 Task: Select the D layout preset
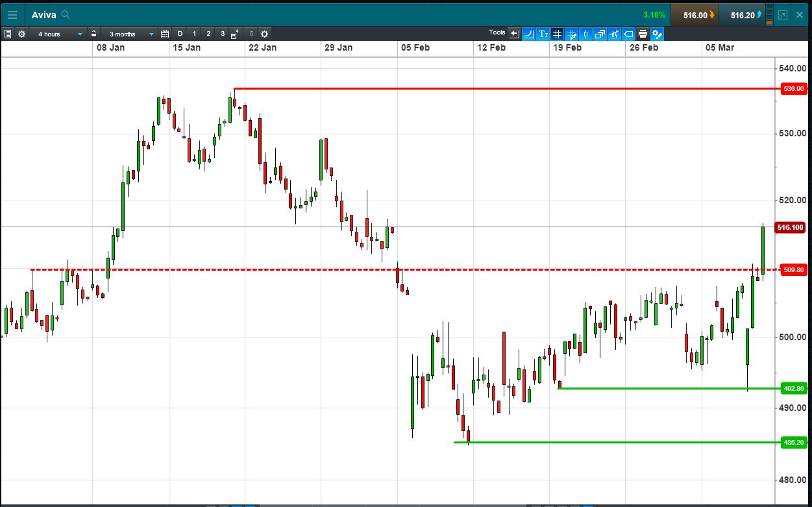(x=180, y=34)
